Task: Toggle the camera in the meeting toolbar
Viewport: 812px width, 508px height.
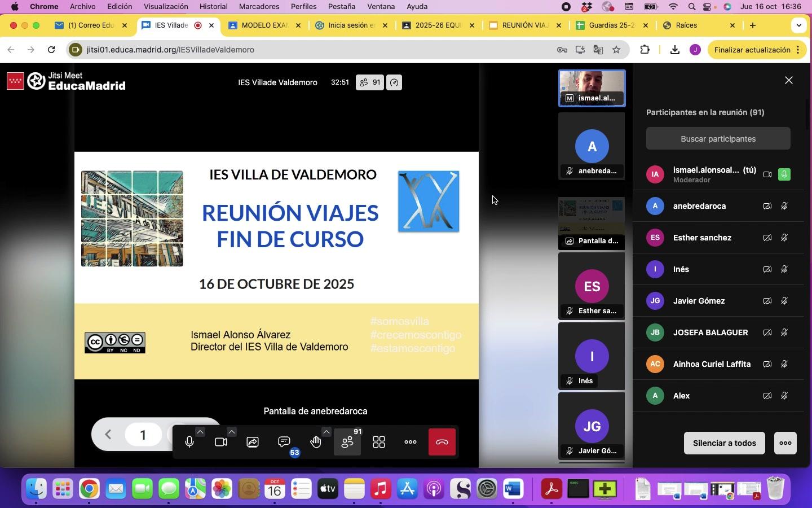Action: 221,442
